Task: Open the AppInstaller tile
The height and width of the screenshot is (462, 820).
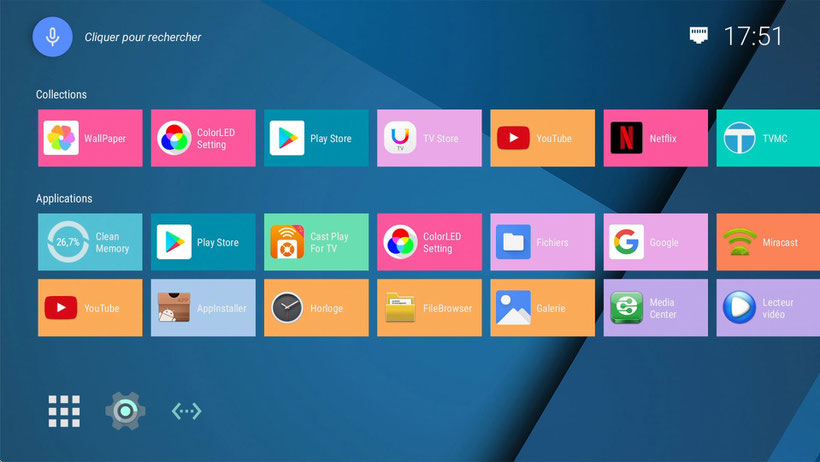Action: coord(203,308)
